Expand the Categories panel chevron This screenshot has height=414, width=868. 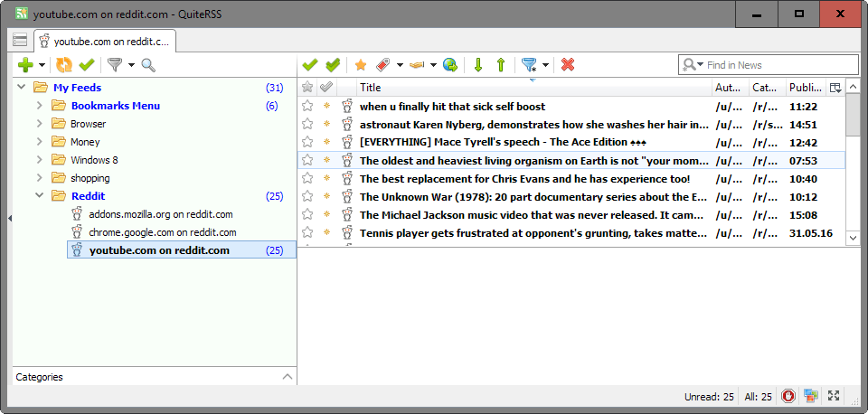287,377
